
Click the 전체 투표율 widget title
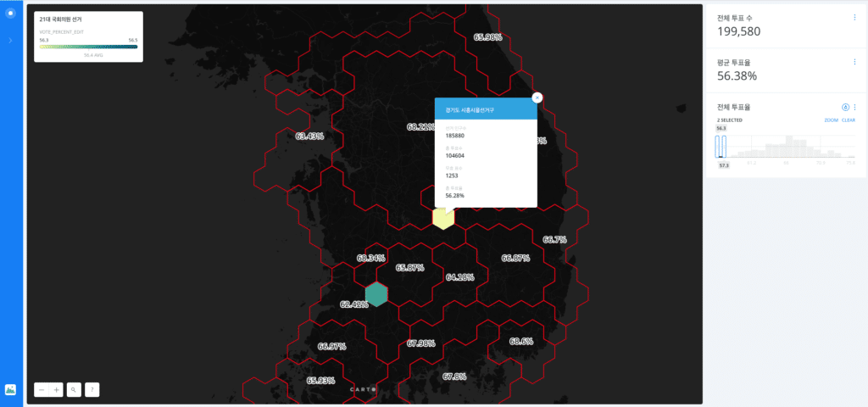(x=733, y=107)
